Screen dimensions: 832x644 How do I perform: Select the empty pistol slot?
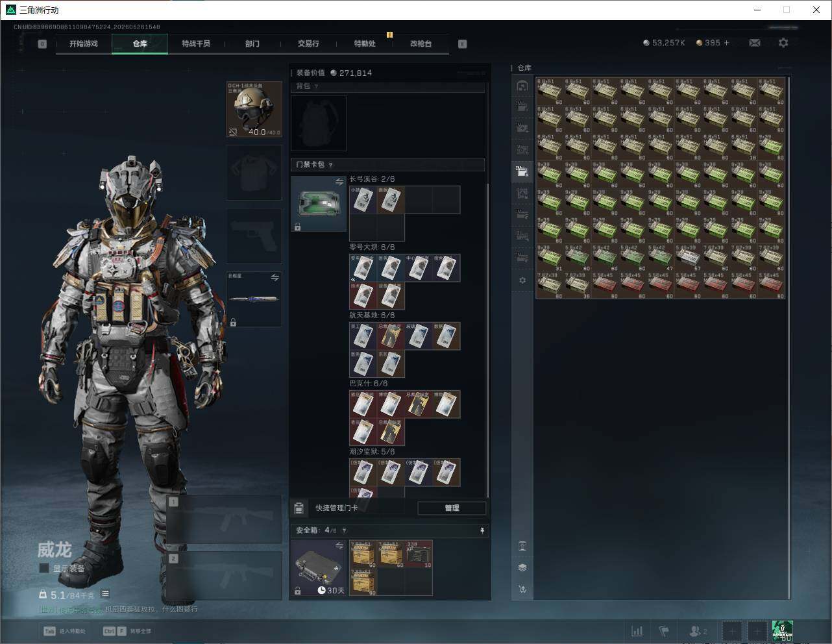coord(254,236)
